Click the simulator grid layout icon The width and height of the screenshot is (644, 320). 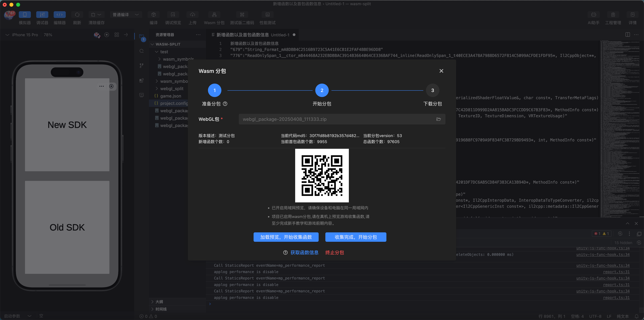pos(117,35)
